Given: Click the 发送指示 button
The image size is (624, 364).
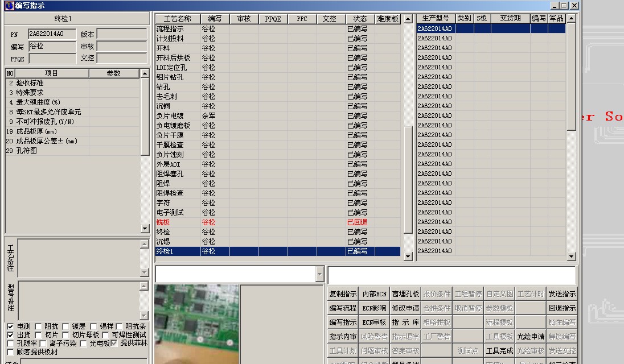Looking at the screenshot, I should [562, 294].
